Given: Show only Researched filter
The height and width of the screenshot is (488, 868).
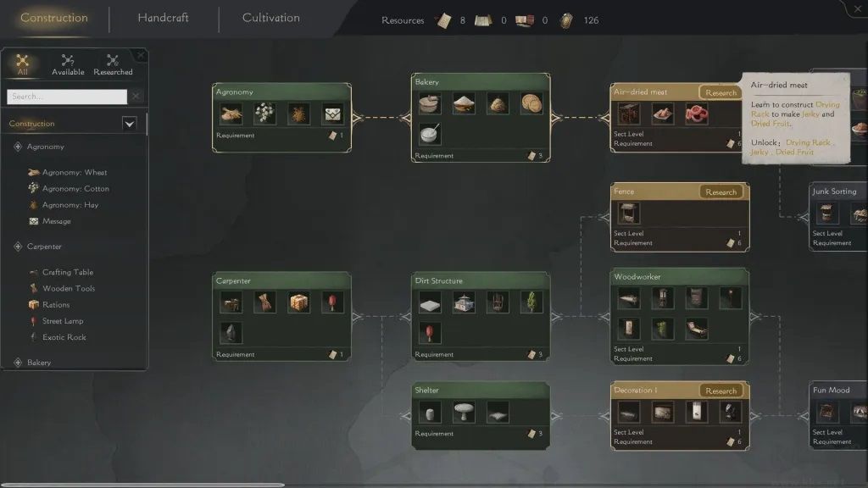Looking at the screenshot, I should tap(113, 64).
